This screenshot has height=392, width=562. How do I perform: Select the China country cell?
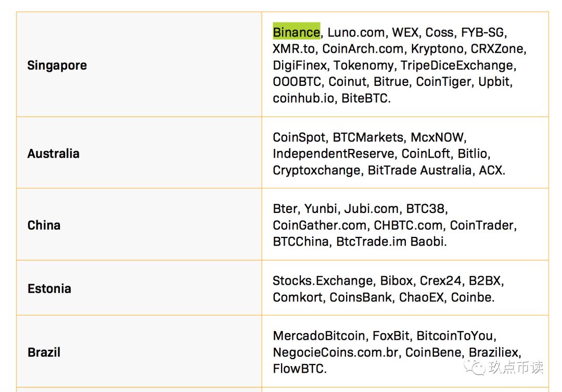pos(139,224)
